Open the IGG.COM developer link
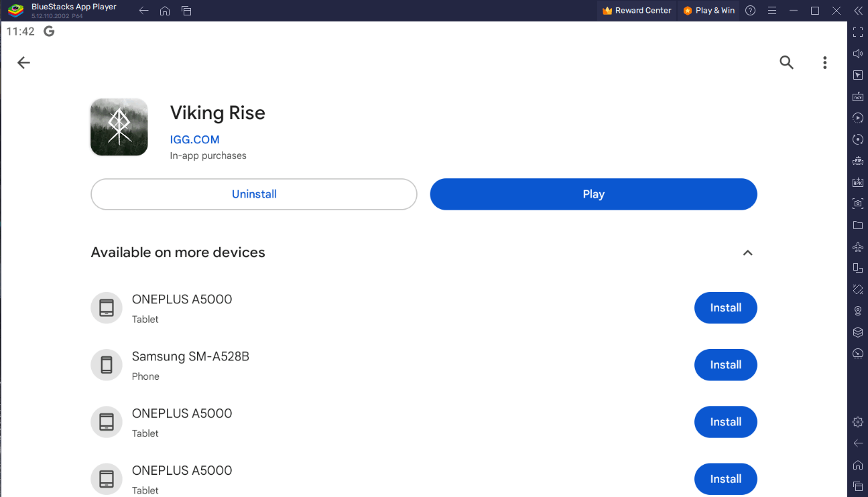Screen dimensions: 868x497 195,139
